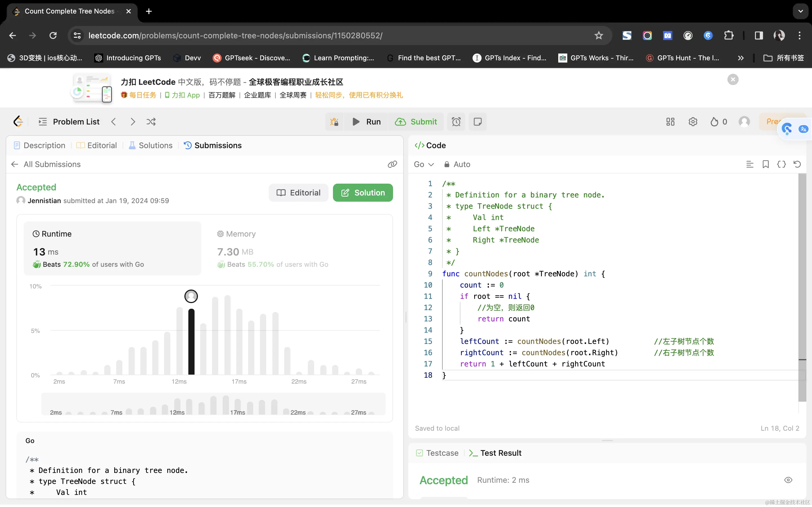
Task: Open the notes sticky icon
Action: click(x=477, y=122)
